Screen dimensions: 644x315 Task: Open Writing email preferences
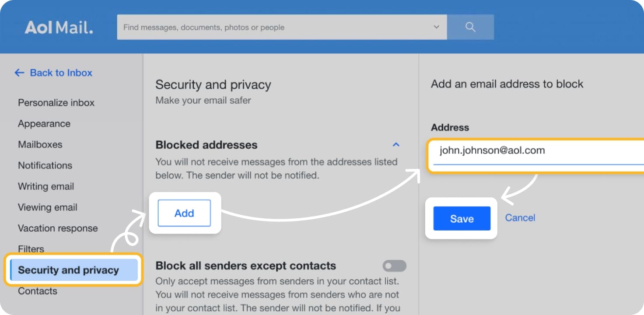point(45,186)
